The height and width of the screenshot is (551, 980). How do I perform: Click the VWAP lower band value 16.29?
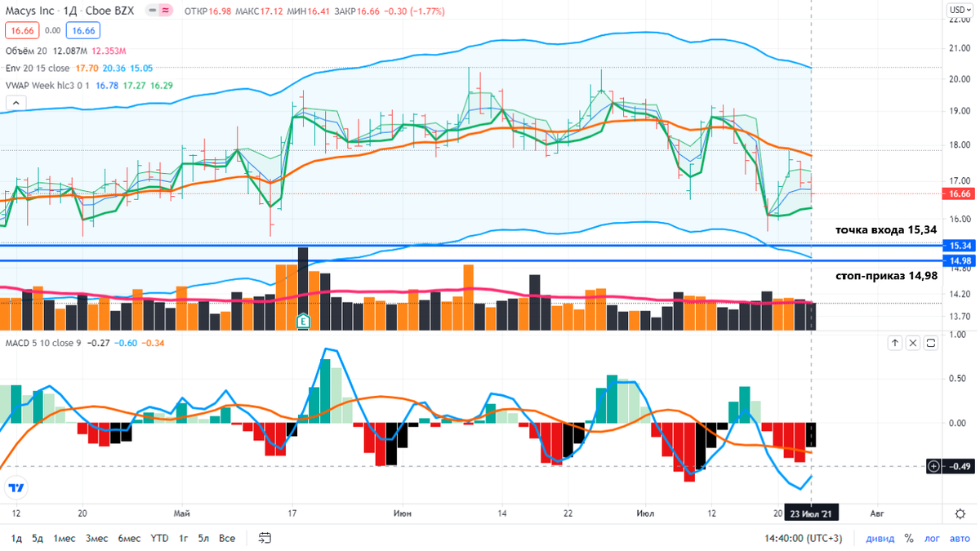point(161,84)
